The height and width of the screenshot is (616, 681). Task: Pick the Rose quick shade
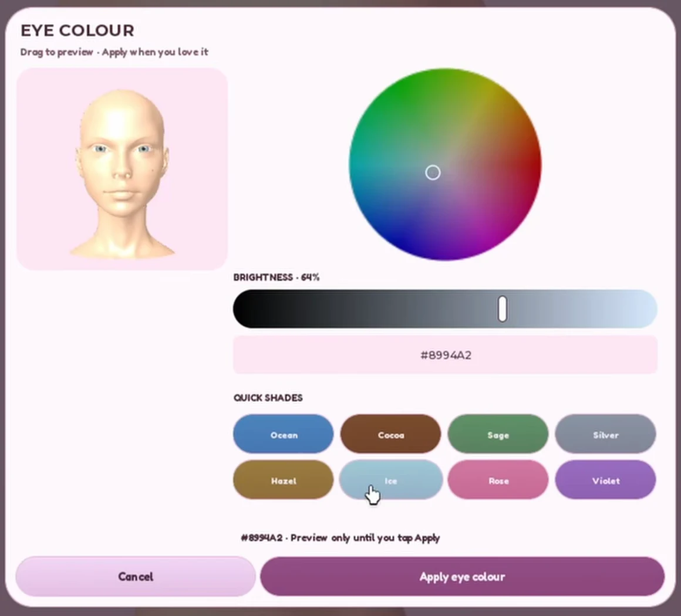pyautogui.click(x=498, y=480)
